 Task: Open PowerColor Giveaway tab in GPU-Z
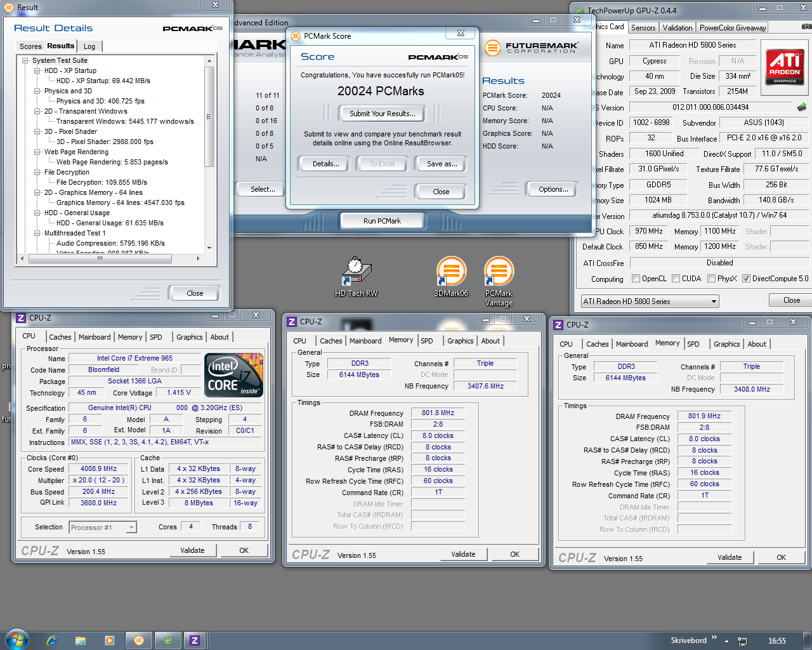tap(733, 28)
